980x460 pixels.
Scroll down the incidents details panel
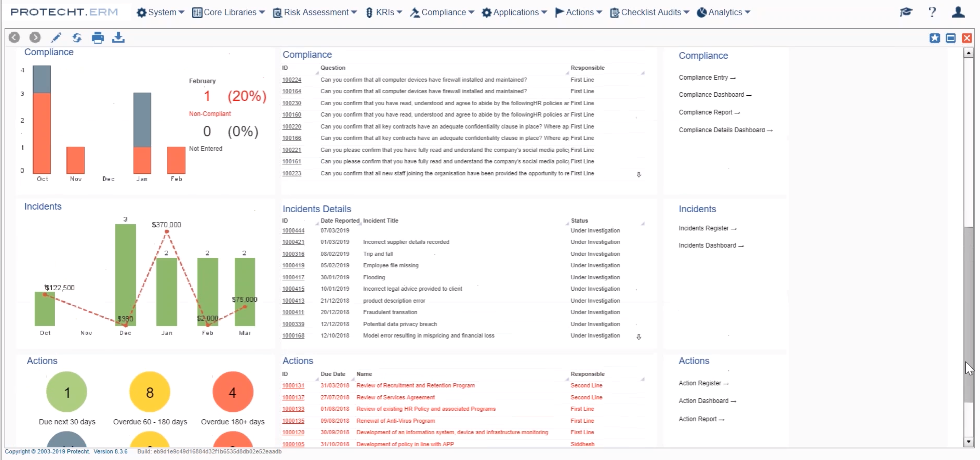(639, 336)
